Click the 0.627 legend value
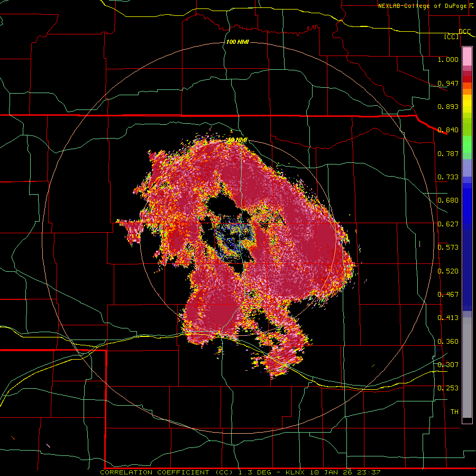The image size is (476, 476). (448, 224)
